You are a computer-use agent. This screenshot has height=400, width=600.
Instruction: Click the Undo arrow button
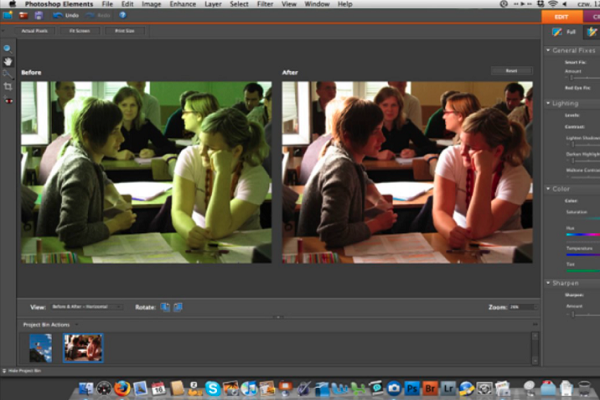65,15
